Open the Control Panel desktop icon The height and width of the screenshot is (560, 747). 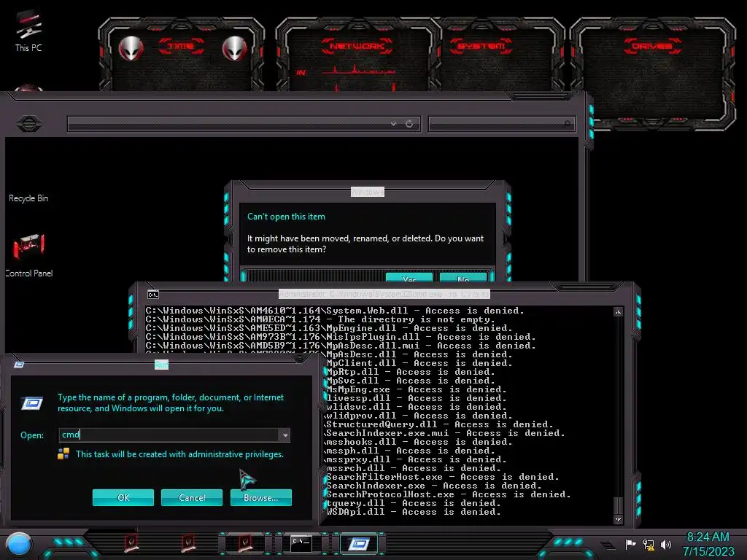pos(28,254)
